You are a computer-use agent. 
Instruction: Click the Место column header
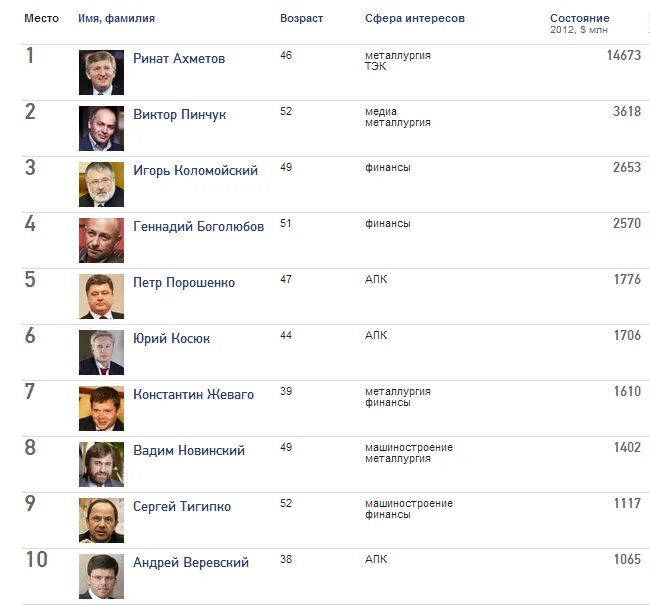(41, 18)
